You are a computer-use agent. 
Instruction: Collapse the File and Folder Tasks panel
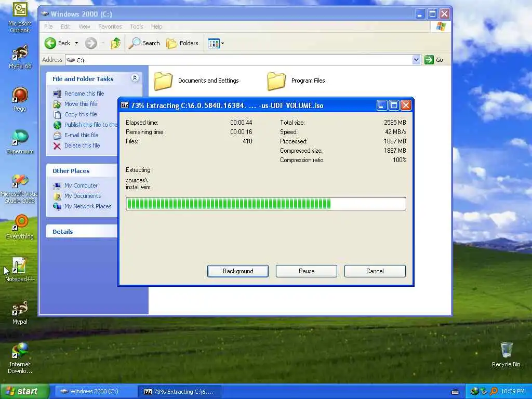[135, 78]
